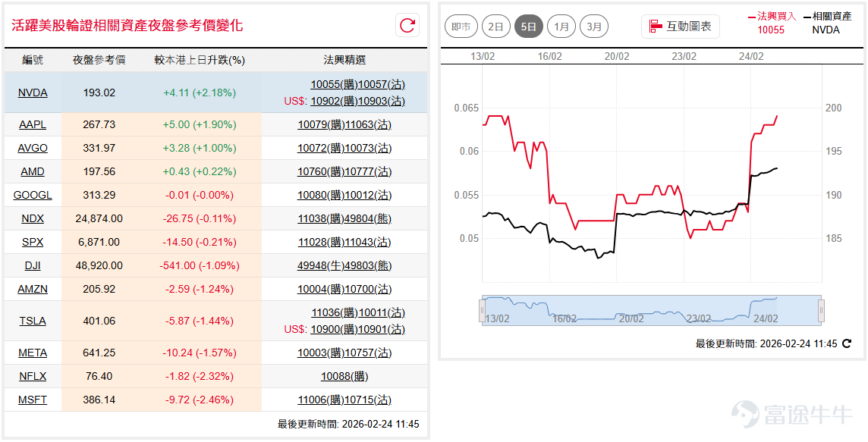Open AMZN call warrant 10004
868x442 pixels.
[321, 290]
